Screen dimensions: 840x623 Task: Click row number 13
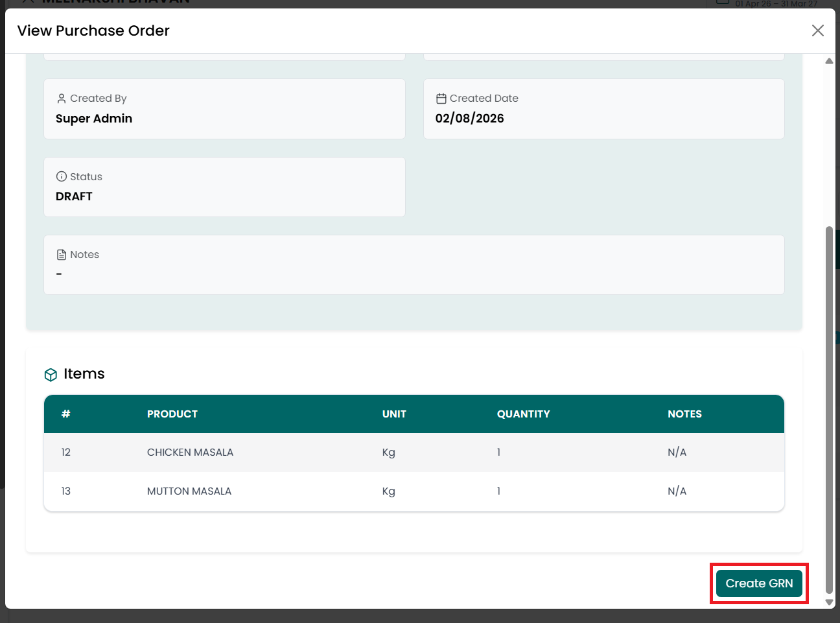[x=66, y=491]
